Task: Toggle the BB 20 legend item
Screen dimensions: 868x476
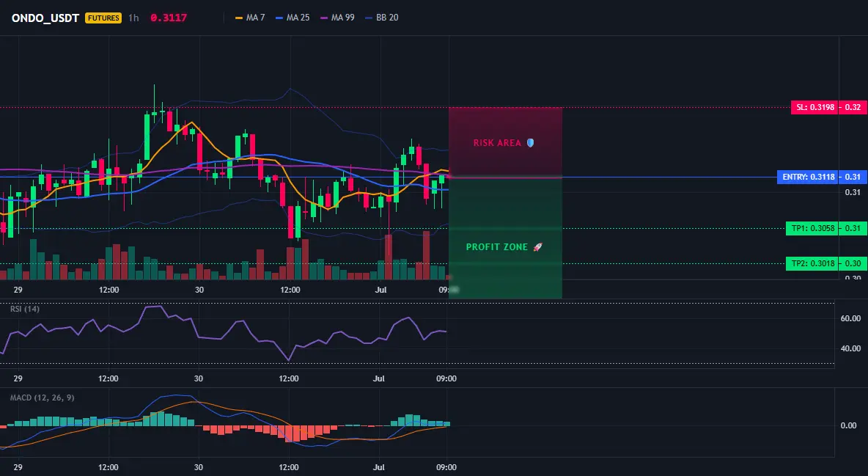Action: point(381,18)
